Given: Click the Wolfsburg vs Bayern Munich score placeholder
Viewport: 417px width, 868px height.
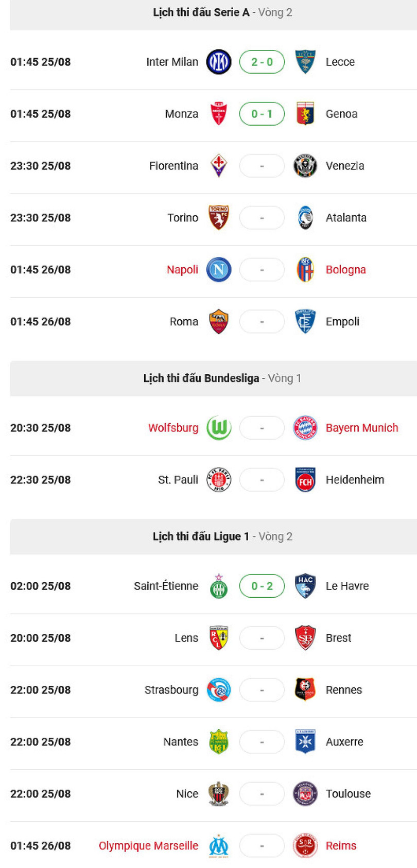Looking at the screenshot, I should point(262,428).
